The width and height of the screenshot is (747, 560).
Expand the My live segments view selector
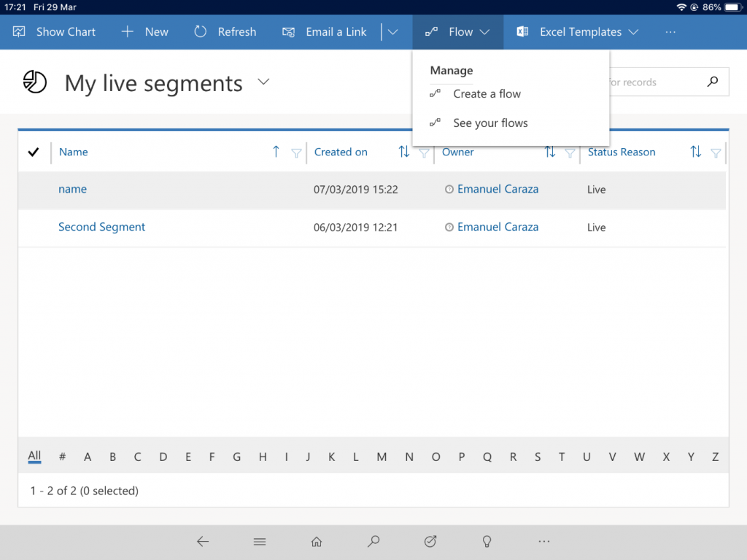tap(264, 82)
